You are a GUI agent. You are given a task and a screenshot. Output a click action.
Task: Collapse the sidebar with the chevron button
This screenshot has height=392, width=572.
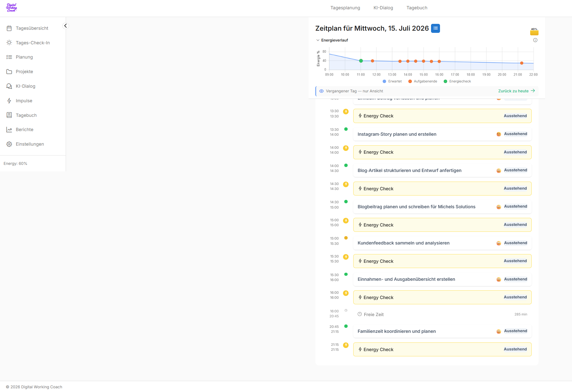(x=65, y=26)
